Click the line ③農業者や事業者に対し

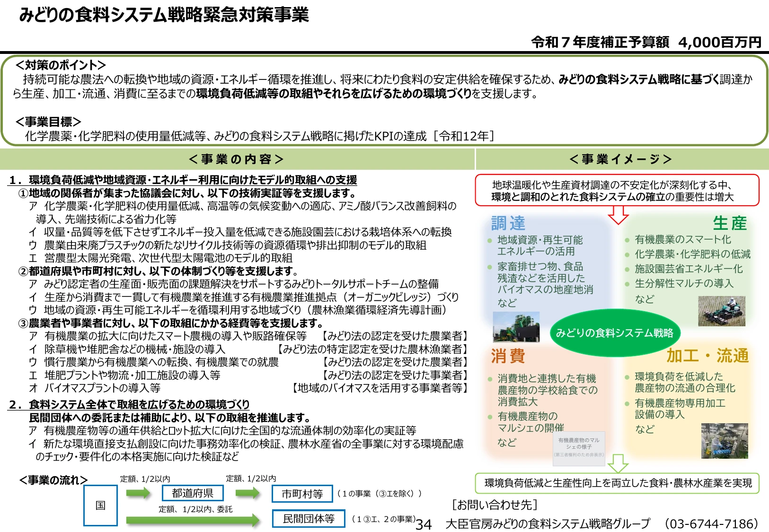[171, 323]
